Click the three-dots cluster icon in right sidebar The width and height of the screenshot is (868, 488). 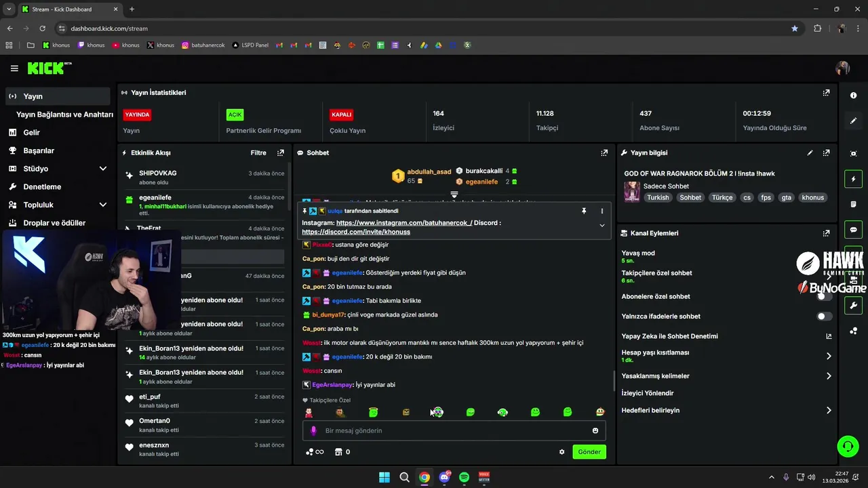(854, 331)
